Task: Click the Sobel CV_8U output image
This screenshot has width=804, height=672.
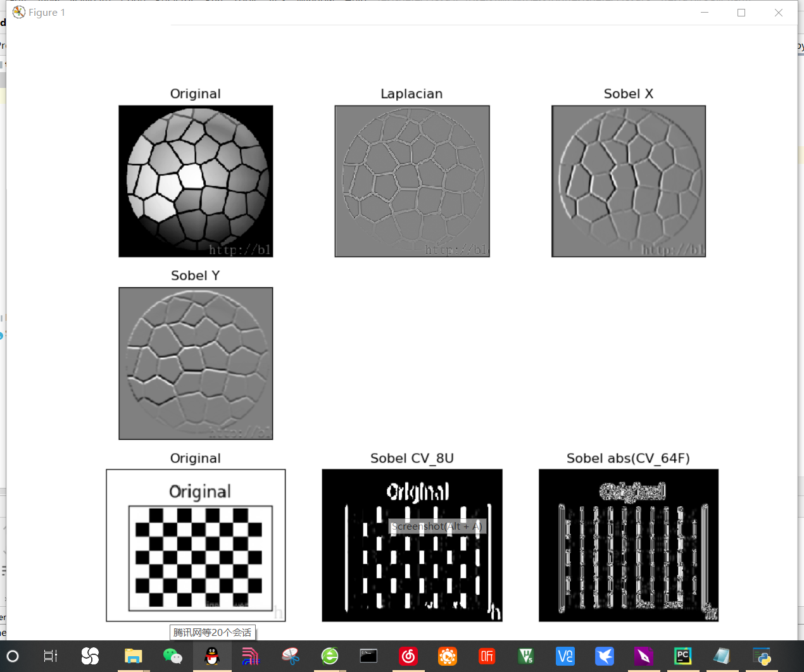Action: click(411, 569)
